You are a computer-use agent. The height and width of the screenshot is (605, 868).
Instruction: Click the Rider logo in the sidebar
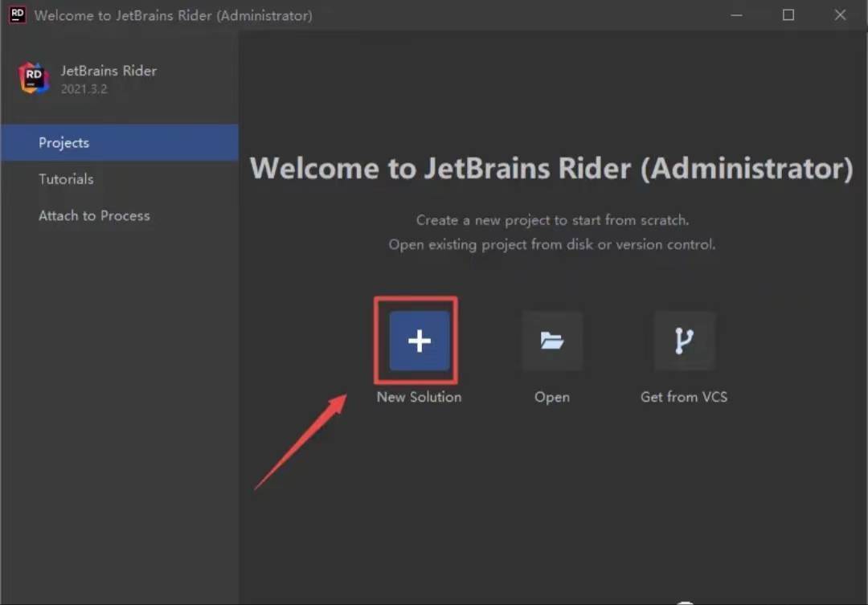click(x=34, y=78)
